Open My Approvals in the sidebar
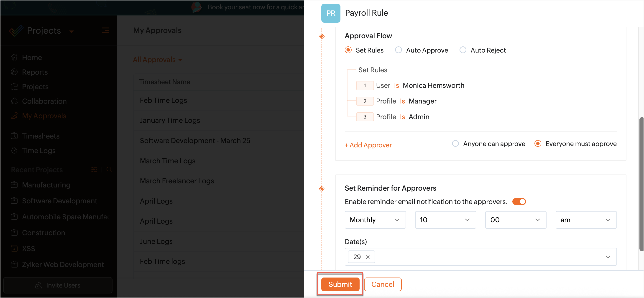Screen dimensions: 644x298 (44, 116)
